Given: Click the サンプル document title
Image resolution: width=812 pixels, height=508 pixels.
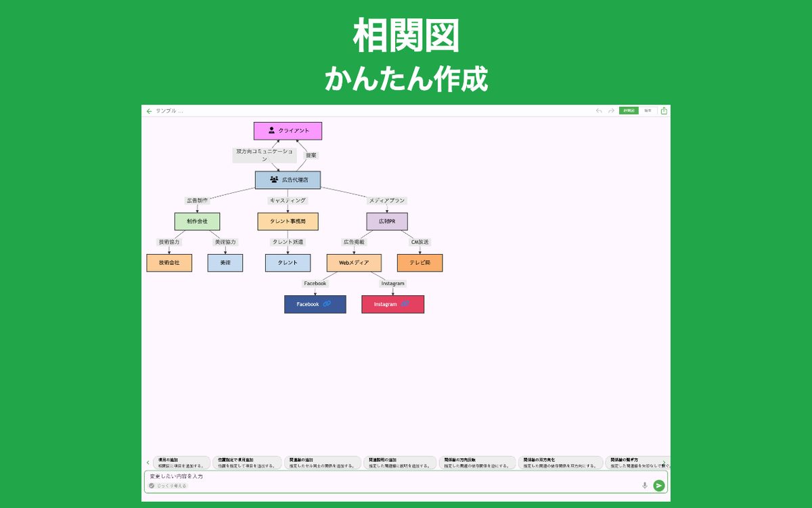Looking at the screenshot, I should point(169,111).
